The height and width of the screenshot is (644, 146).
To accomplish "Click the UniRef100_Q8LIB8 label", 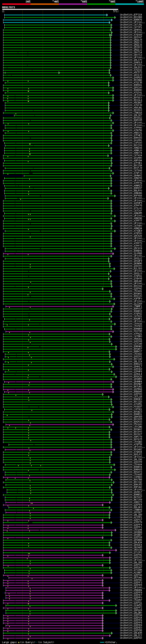I will [x=131, y=562].
